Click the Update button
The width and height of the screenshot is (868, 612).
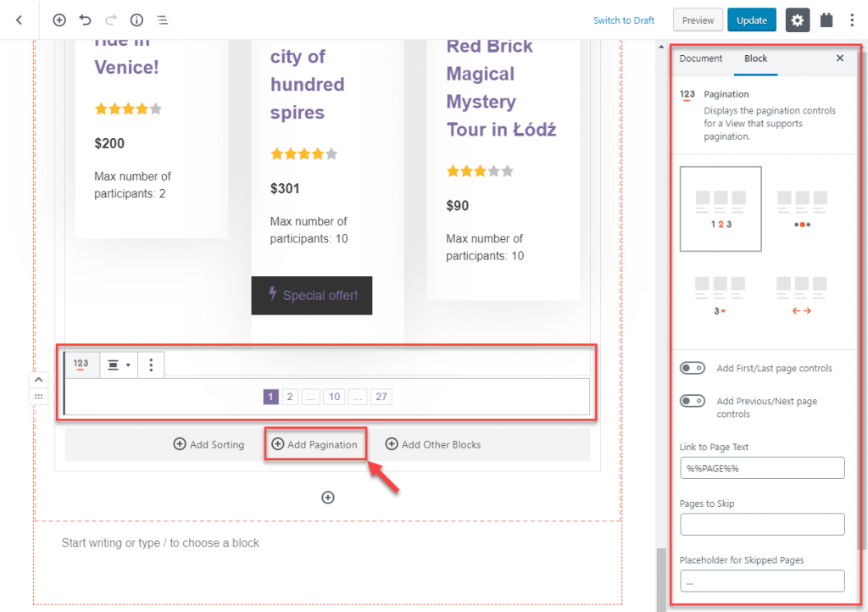pos(752,20)
